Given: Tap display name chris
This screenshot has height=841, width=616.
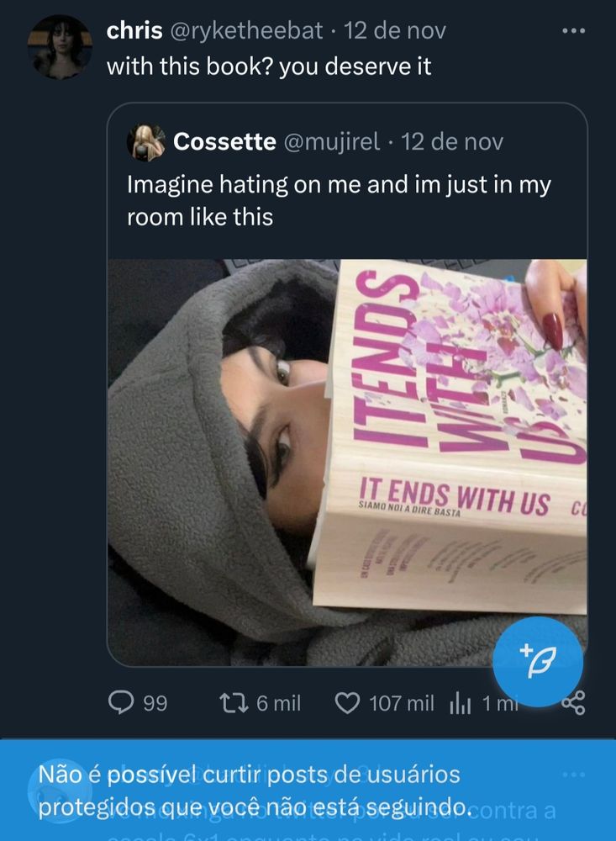Looking at the screenshot, I should [x=134, y=30].
